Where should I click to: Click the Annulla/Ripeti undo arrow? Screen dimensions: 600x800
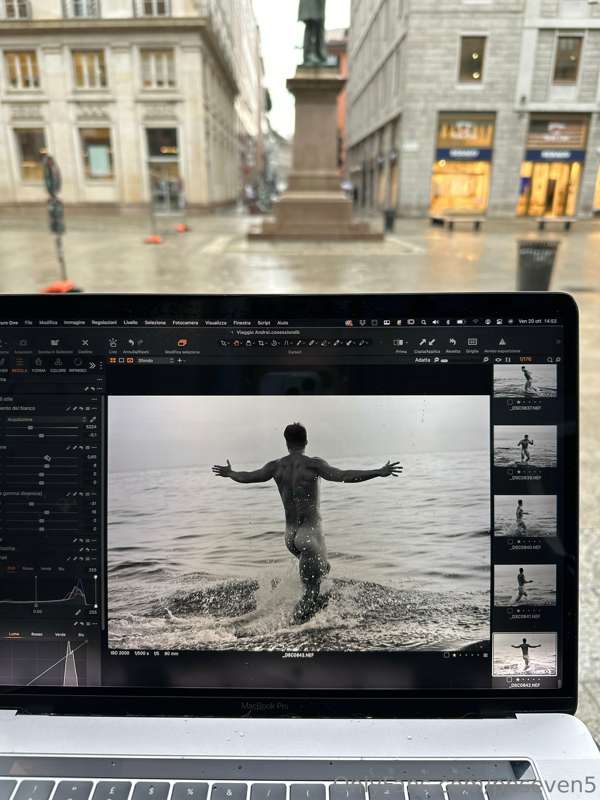coord(131,343)
